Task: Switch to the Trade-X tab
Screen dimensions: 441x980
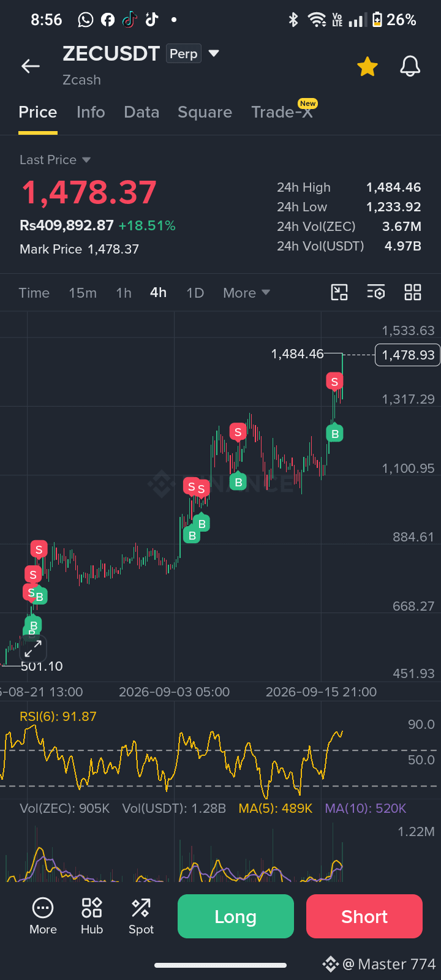Action: 282,112
